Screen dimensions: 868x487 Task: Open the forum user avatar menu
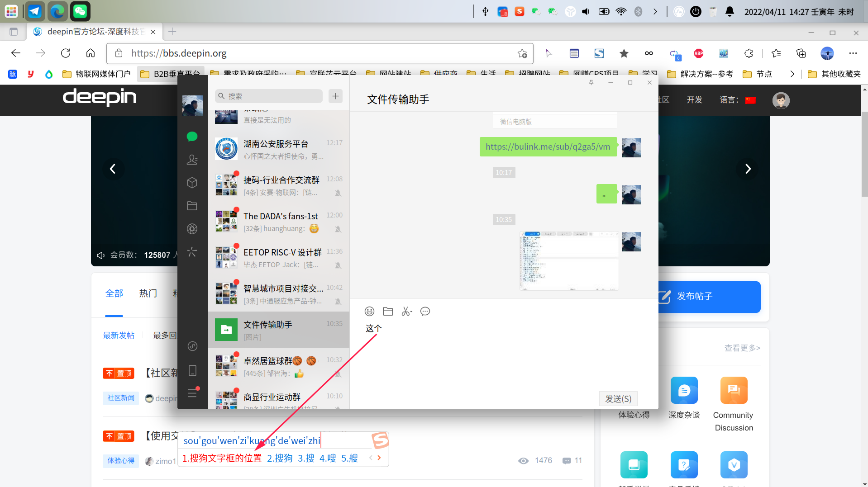781,100
